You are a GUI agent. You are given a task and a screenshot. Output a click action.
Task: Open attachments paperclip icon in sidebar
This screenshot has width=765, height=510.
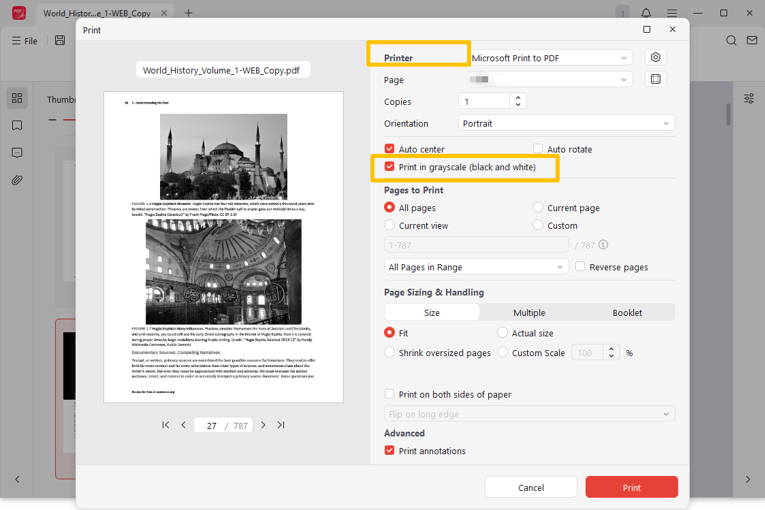(x=17, y=180)
